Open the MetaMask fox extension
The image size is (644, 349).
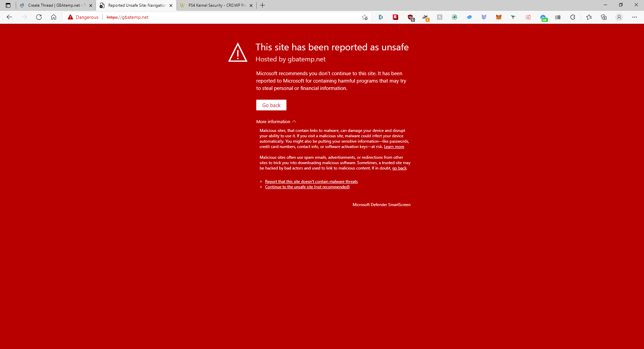tap(499, 17)
